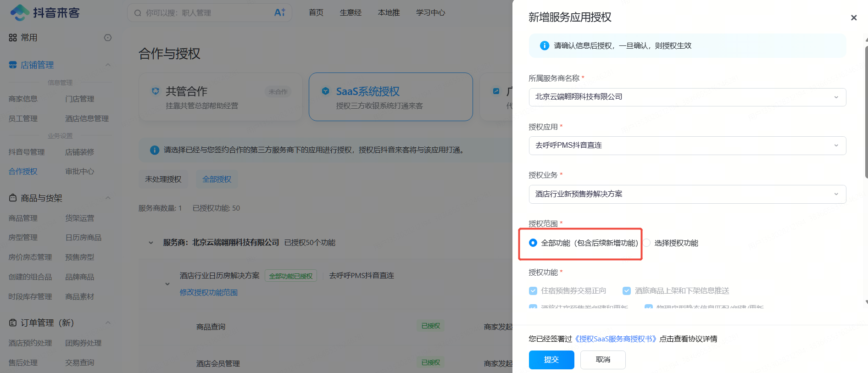The width and height of the screenshot is (868, 373).
Task: Click 已授权 status in 商品查询 row
Action: [x=430, y=326]
